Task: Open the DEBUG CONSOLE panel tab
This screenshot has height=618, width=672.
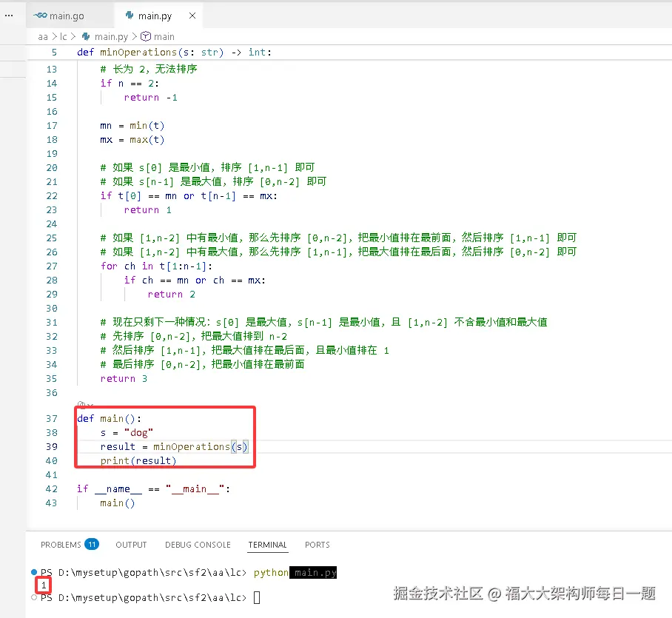Action: tap(198, 545)
